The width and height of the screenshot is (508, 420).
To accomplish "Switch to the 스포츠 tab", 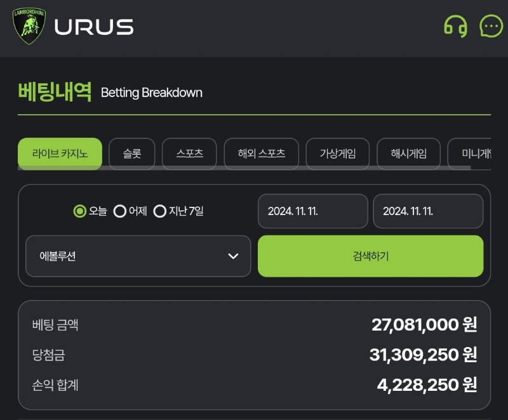I will click(189, 154).
